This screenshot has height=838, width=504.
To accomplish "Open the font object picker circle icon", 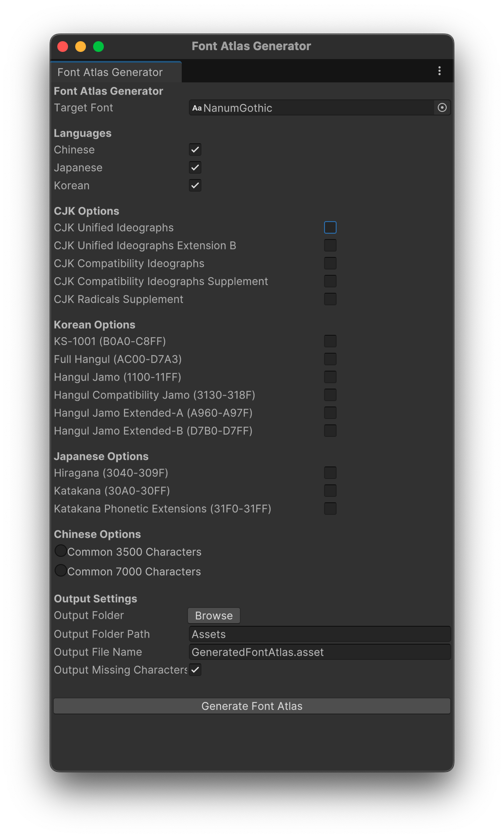I will [x=442, y=107].
